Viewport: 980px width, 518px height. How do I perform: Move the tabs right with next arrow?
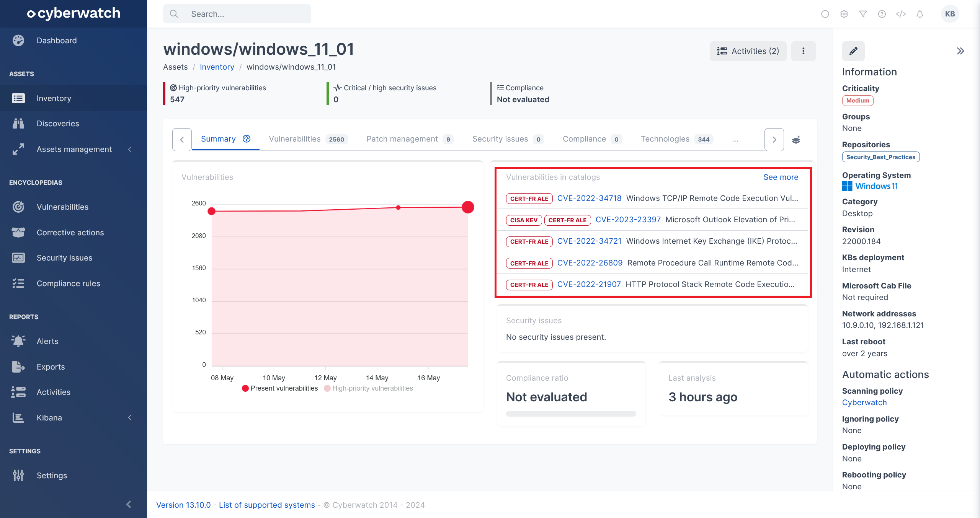[774, 140]
